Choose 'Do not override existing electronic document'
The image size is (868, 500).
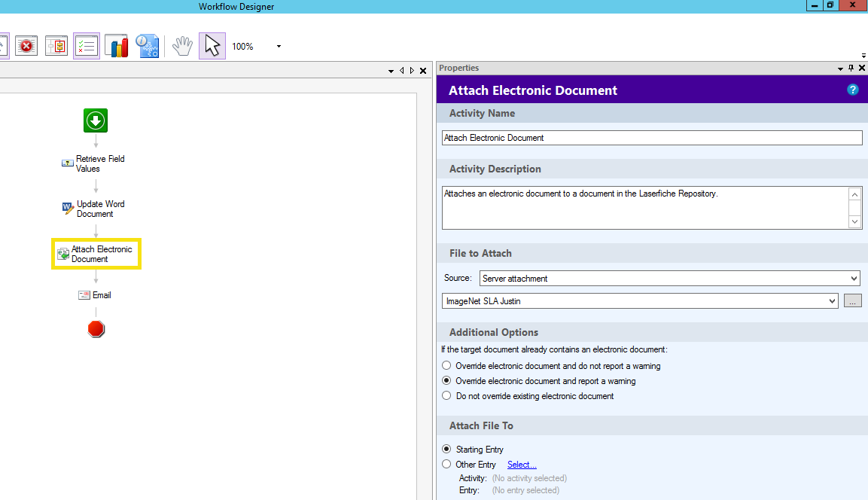[x=447, y=395]
